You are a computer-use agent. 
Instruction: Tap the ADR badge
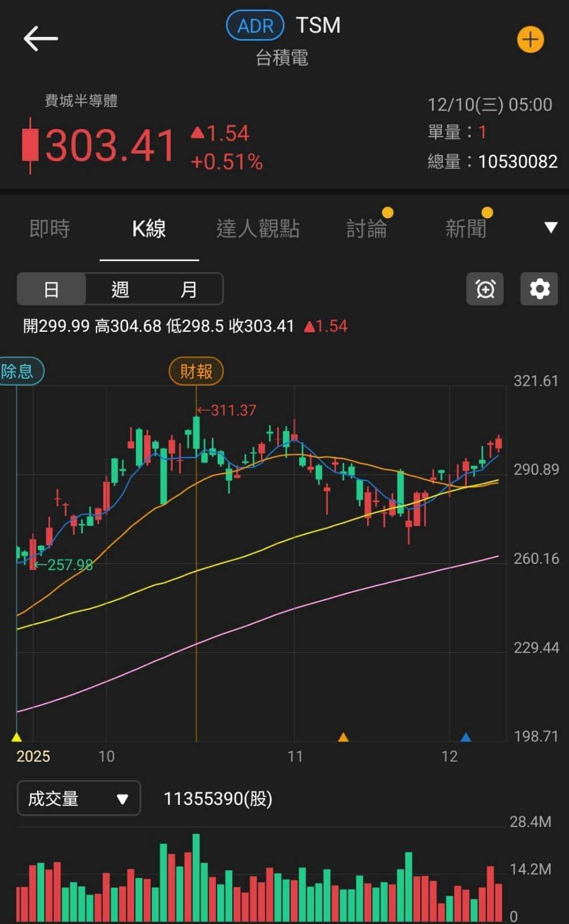click(255, 26)
